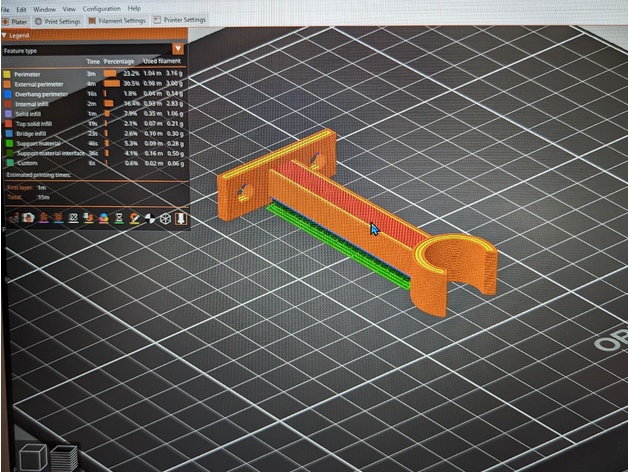
Task: Click the 3D bracket model in the viewport
Action: pos(330,200)
